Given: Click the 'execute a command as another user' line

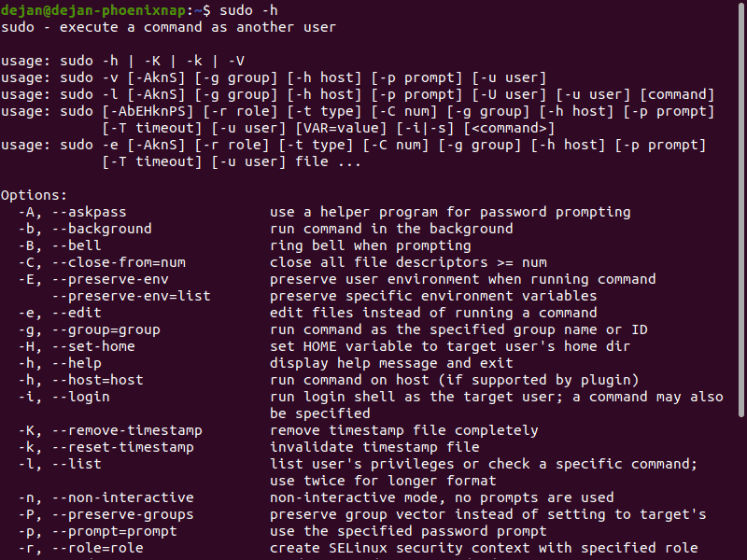Looking at the screenshot, I should pyautogui.click(x=168, y=27).
